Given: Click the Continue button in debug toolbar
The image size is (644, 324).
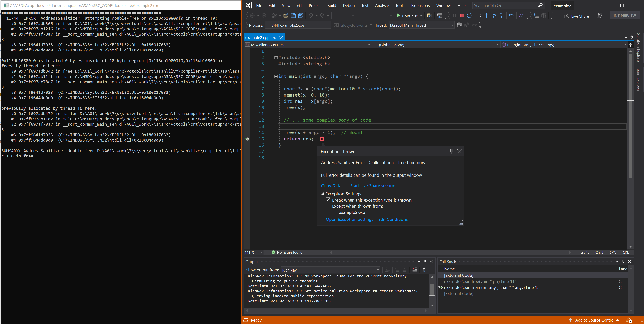Looking at the screenshot, I should point(406,16).
